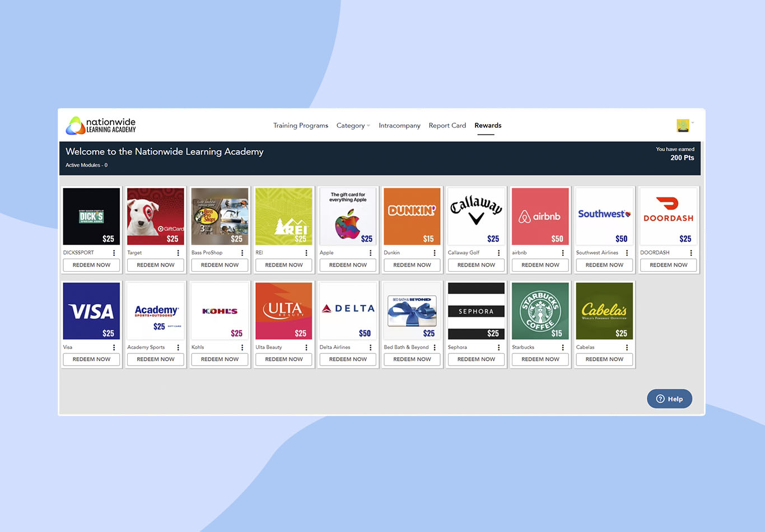This screenshot has width=765, height=532.
Task: Expand the Category dropdown
Action: [x=353, y=125]
